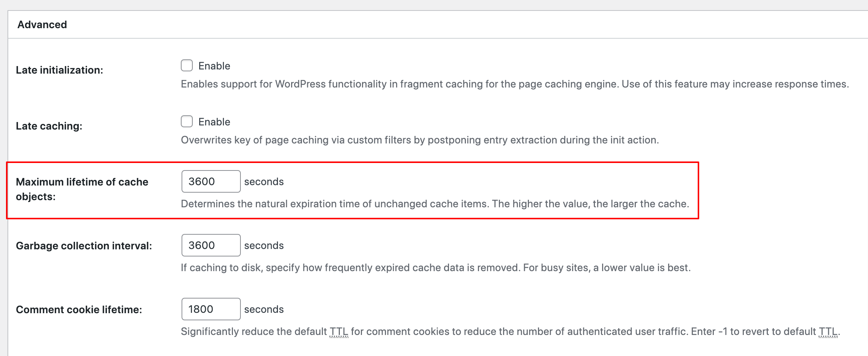
Task: Click 'seconds' next to Garbage collection field
Action: pos(264,246)
